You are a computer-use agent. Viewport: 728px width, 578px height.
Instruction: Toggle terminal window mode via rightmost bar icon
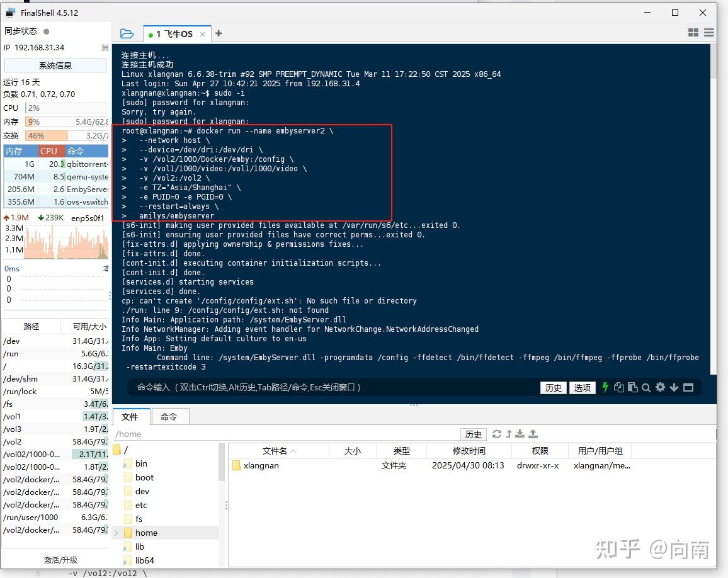point(688,388)
